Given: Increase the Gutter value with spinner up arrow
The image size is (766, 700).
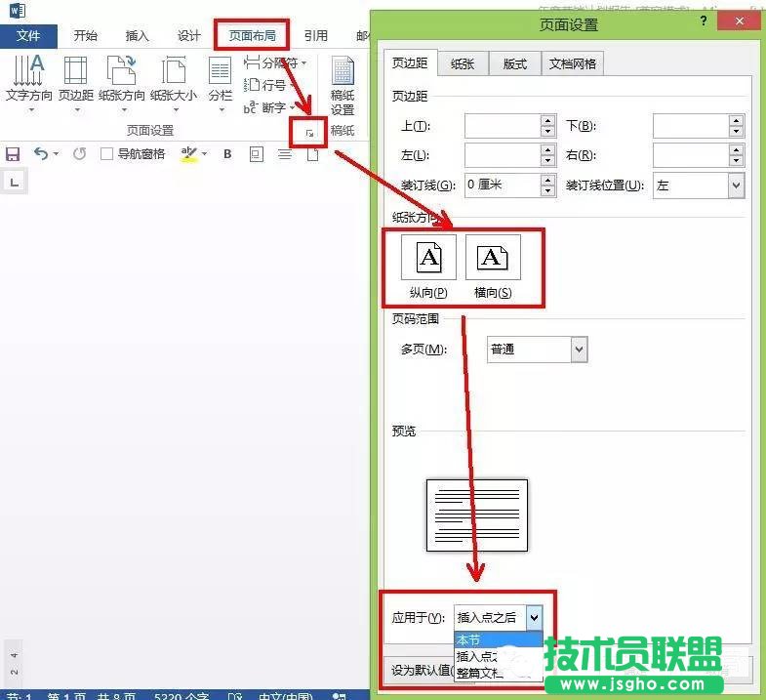Looking at the screenshot, I should pos(548,180).
